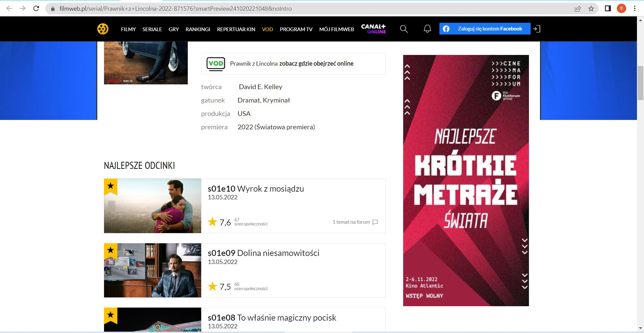
Task: Click '68 ocen społeczności' text
Action: coord(251,286)
